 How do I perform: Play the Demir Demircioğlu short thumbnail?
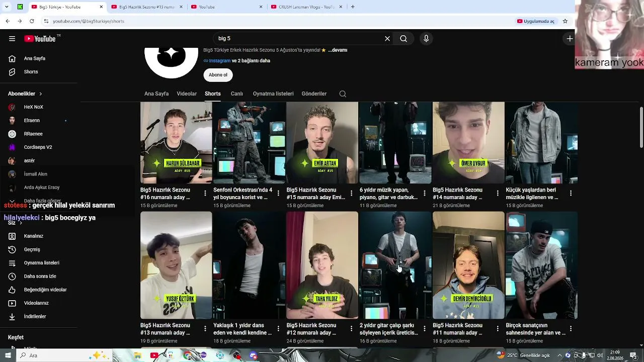coord(468,265)
